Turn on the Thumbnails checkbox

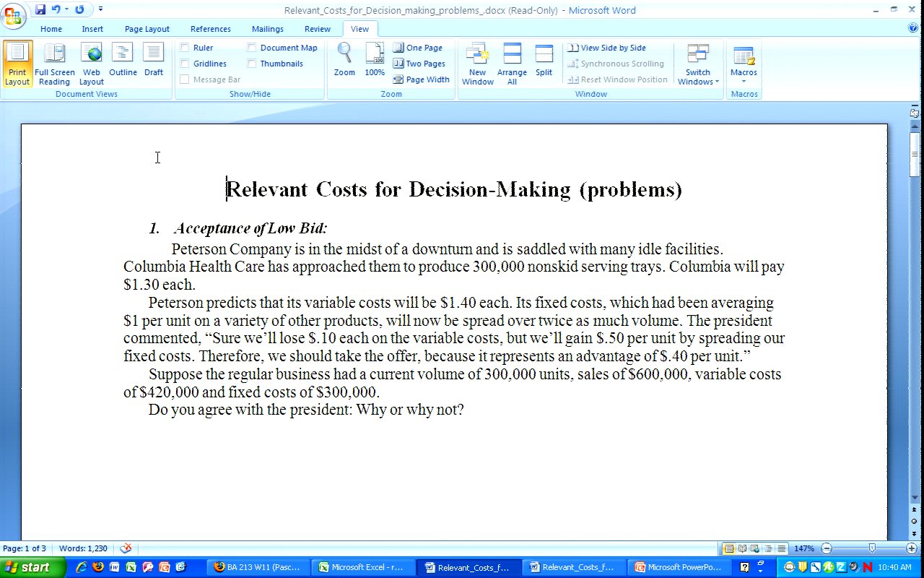[252, 64]
